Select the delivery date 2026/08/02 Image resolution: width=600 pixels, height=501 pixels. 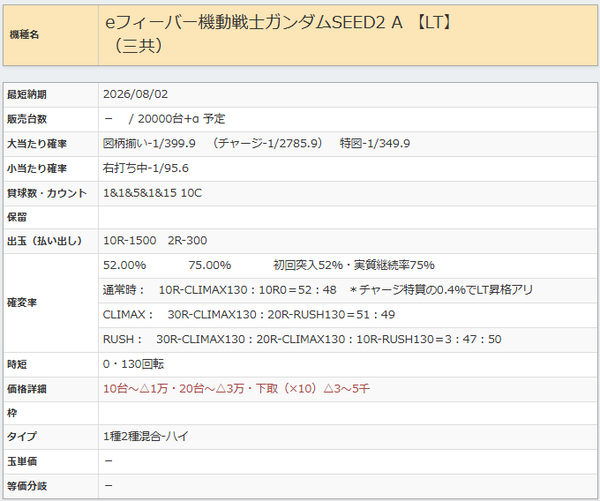tap(135, 94)
